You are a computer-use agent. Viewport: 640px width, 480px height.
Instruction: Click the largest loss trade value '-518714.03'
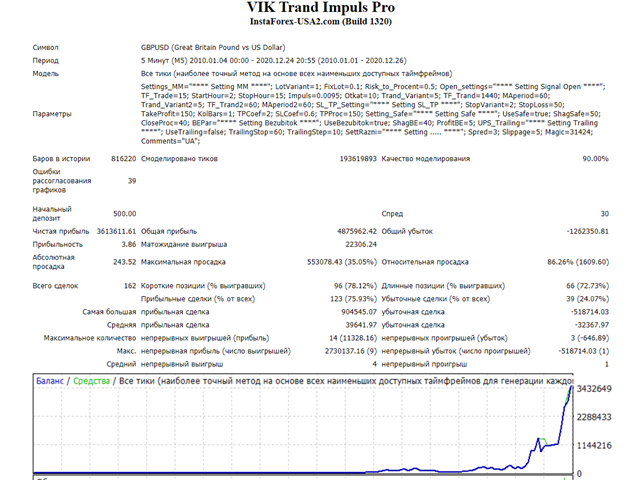tap(590, 312)
